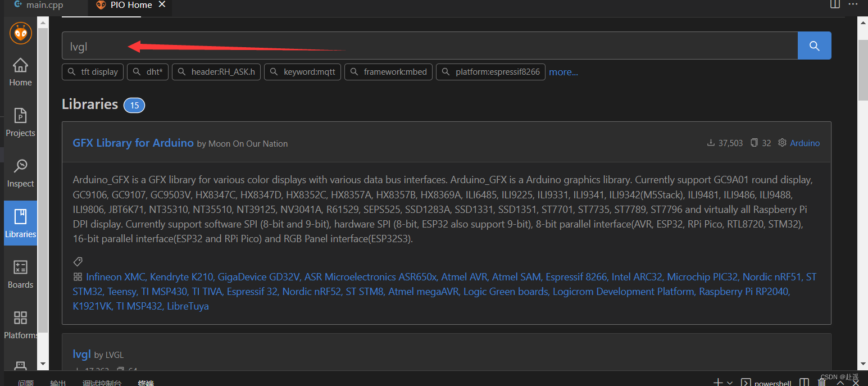Open Intel ARC32 platform link
This screenshot has height=386, width=868.
point(637,277)
